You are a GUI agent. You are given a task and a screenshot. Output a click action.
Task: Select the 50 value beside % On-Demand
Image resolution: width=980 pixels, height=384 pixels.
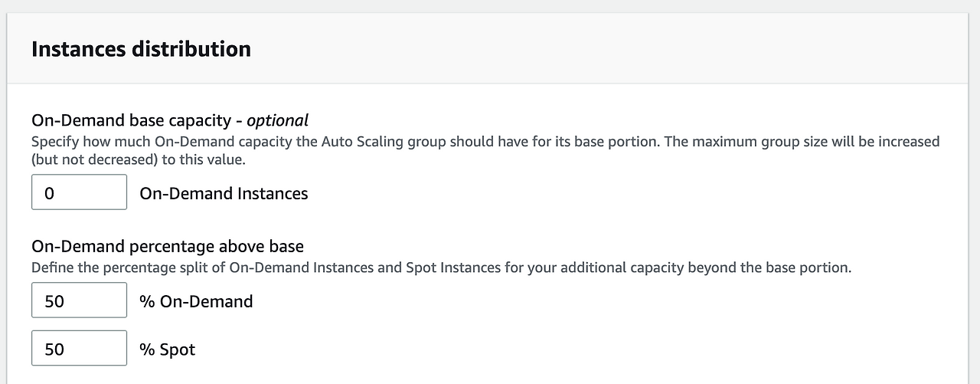pyautogui.click(x=54, y=301)
